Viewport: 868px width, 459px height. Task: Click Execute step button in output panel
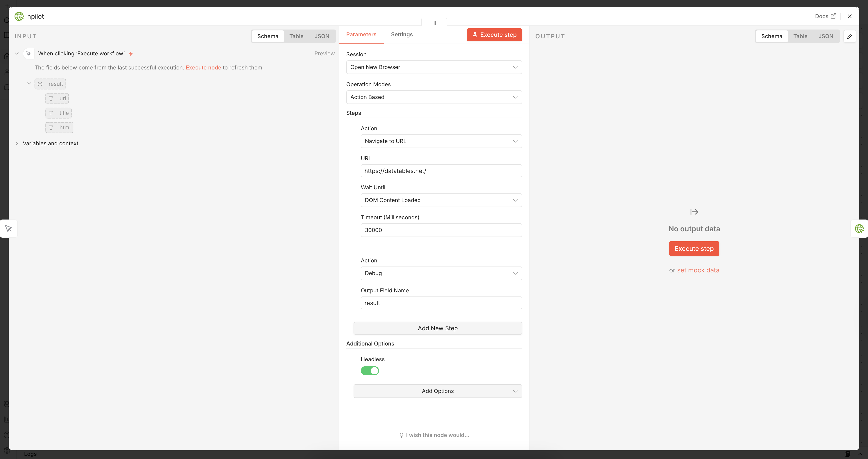click(694, 249)
